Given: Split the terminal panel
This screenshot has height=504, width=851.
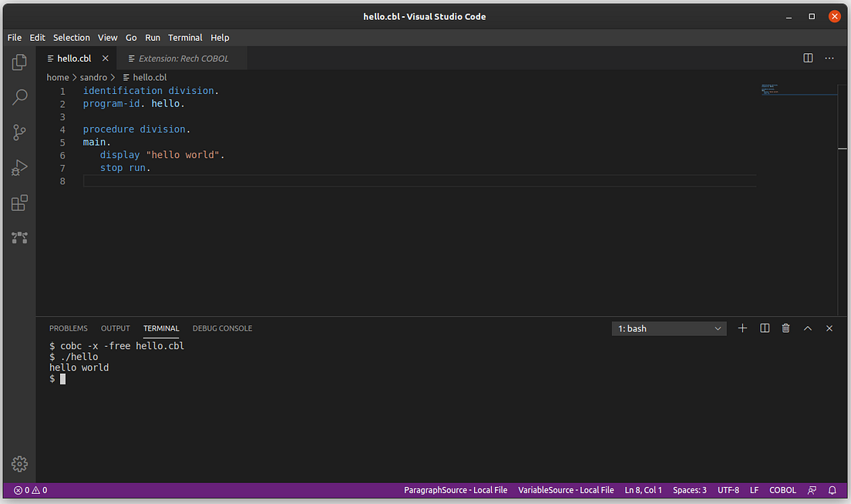Looking at the screenshot, I should 764,328.
